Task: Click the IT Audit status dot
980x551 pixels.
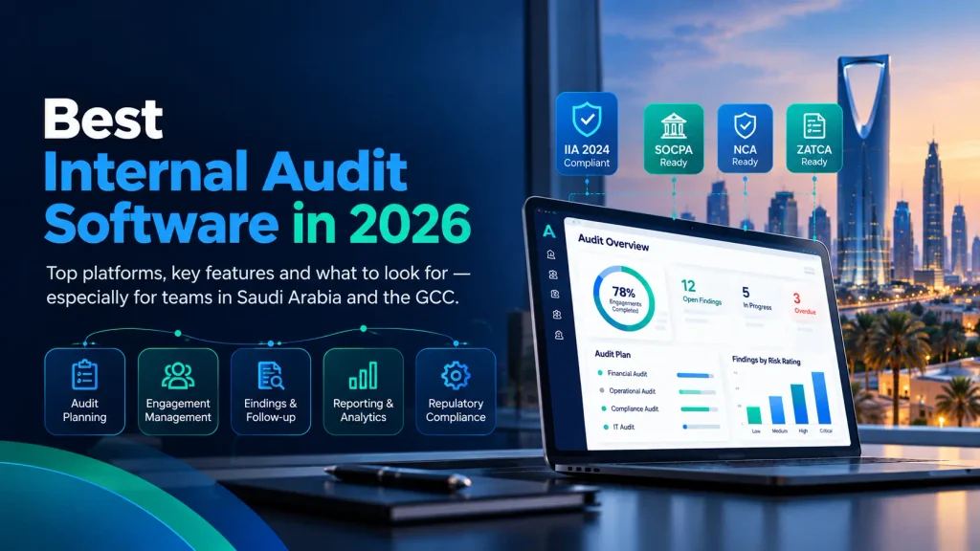Action: pos(606,427)
